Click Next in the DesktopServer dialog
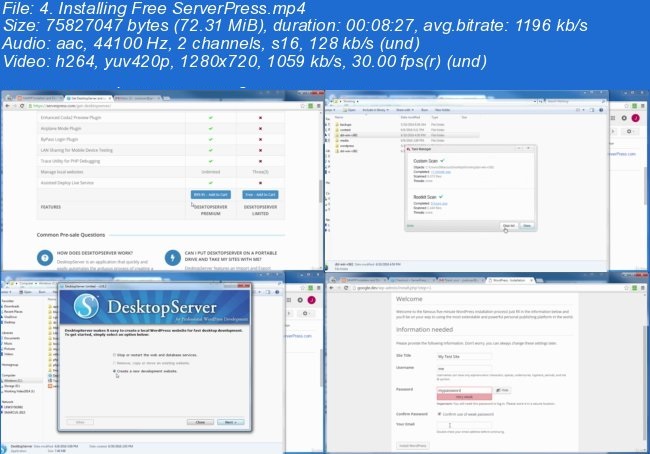650x454 pixels. (x=230, y=422)
